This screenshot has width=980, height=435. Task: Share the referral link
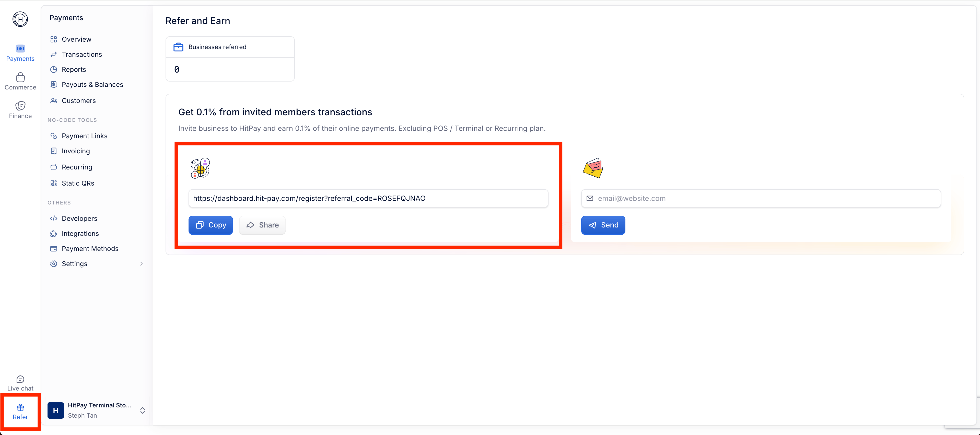(x=262, y=225)
